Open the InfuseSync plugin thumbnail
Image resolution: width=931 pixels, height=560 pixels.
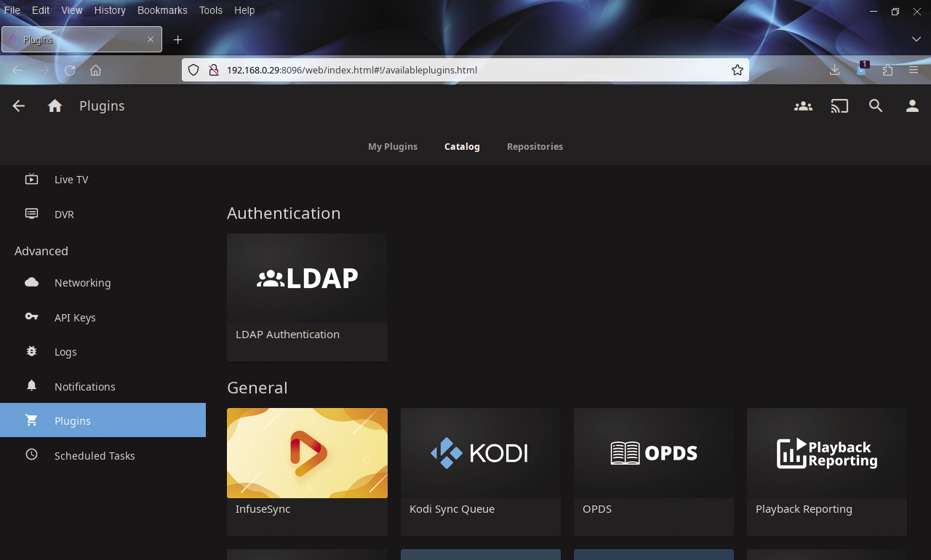[307, 453]
